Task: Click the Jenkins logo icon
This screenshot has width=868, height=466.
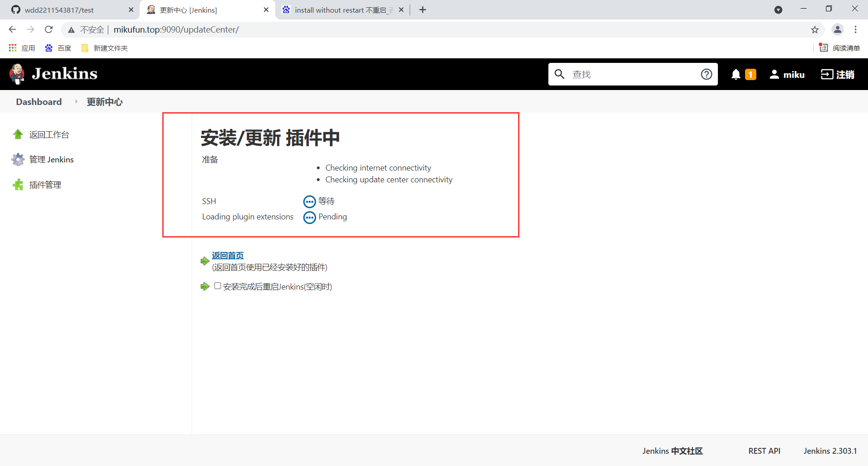Action: pos(17,74)
